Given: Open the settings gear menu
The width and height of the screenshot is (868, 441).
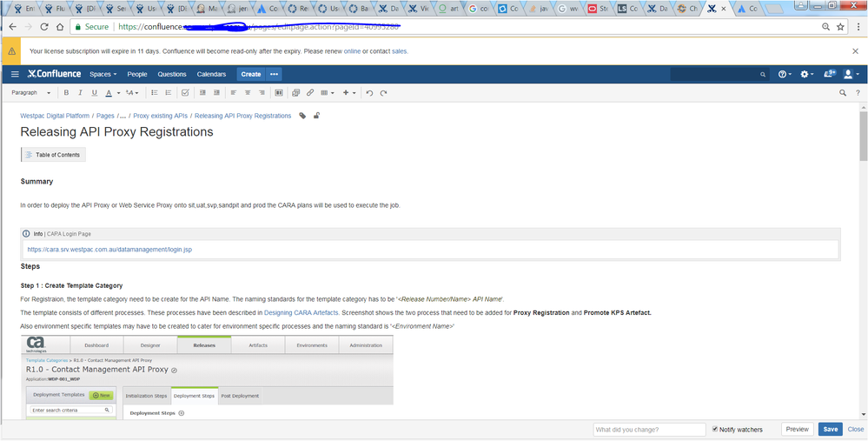Looking at the screenshot, I should (x=807, y=74).
